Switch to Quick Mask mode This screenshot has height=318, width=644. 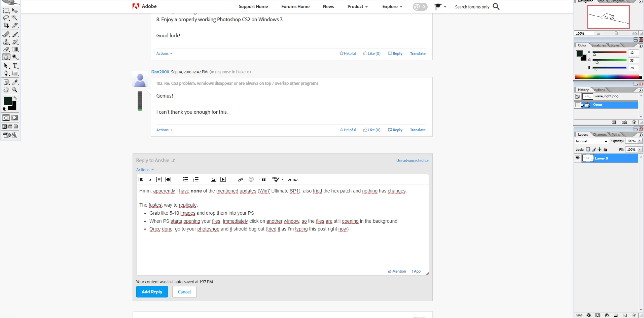(14, 118)
